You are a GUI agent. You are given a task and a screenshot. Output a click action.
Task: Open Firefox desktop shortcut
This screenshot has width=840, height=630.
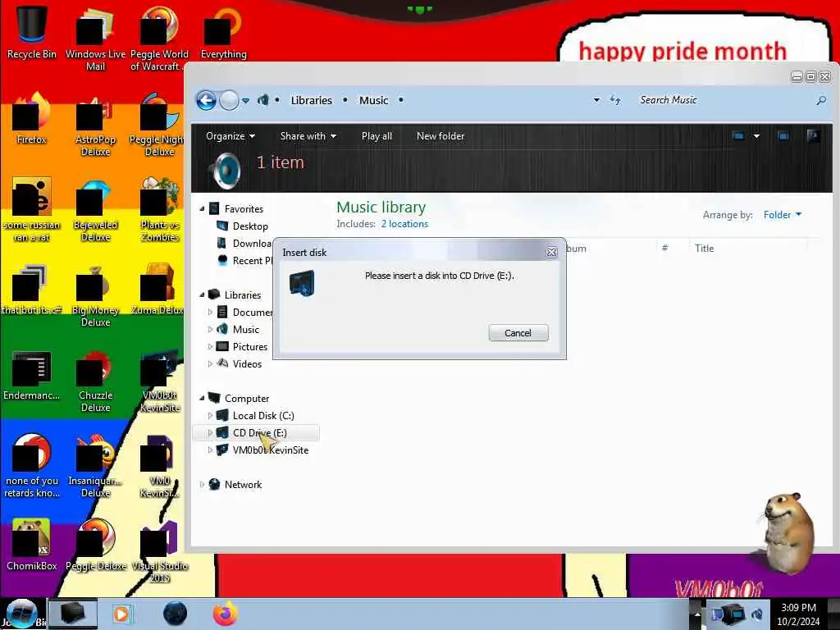pyautogui.click(x=32, y=118)
